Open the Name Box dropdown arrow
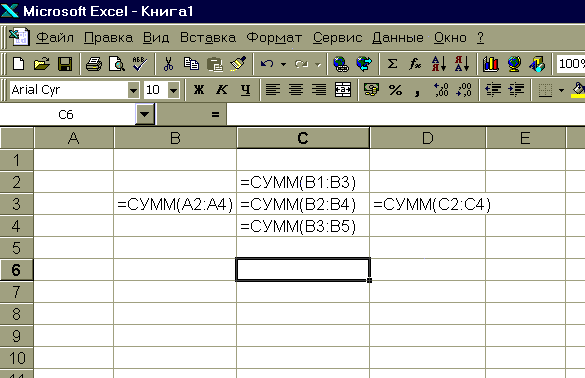Viewport: 585px width, 378px height. click(x=145, y=114)
